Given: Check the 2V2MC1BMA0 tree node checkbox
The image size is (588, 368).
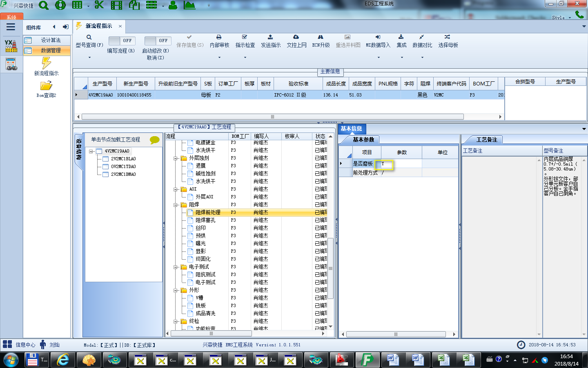Looking at the screenshot, I should [x=105, y=174].
